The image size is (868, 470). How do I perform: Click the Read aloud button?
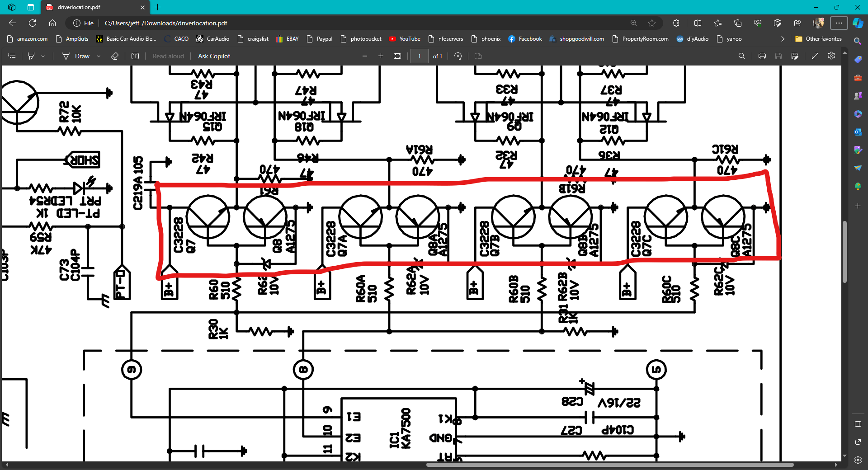click(x=168, y=56)
